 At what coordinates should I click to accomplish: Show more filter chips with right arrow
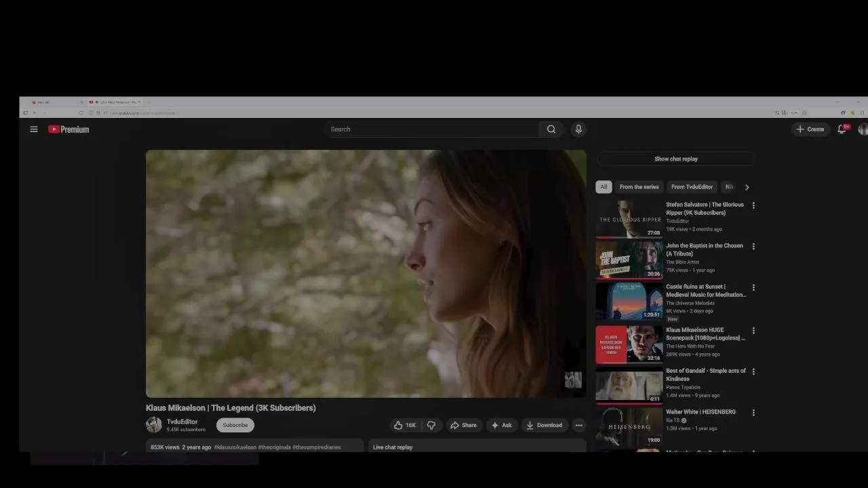pyautogui.click(x=747, y=187)
